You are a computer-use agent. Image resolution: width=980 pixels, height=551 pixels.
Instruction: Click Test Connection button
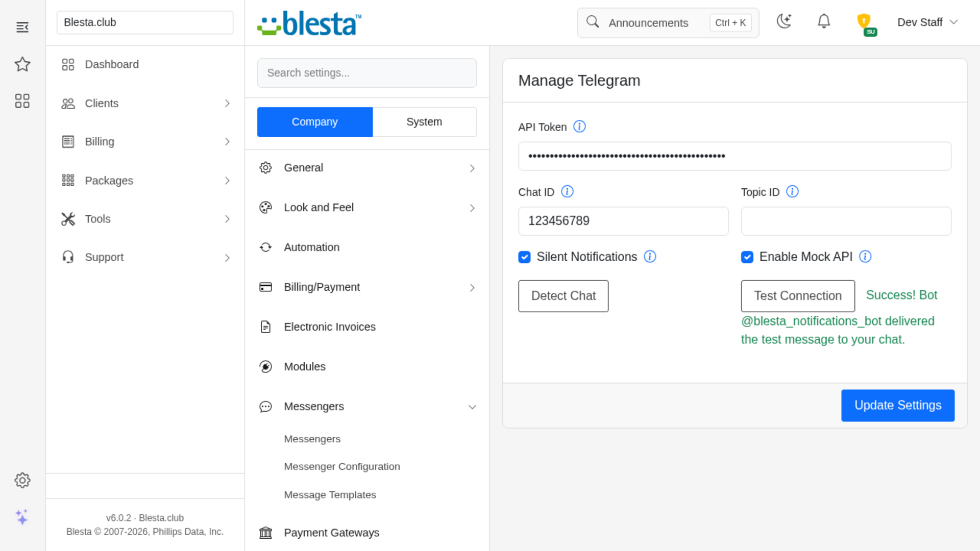point(798,296)
